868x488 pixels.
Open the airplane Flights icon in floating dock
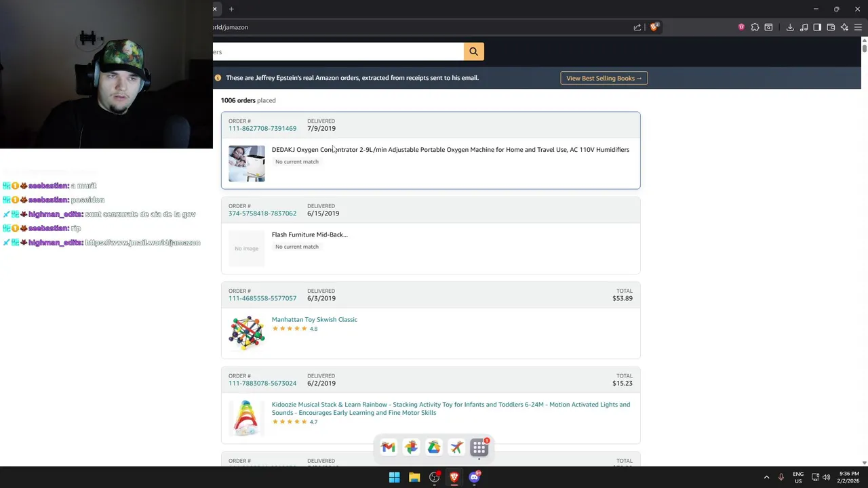456,447
